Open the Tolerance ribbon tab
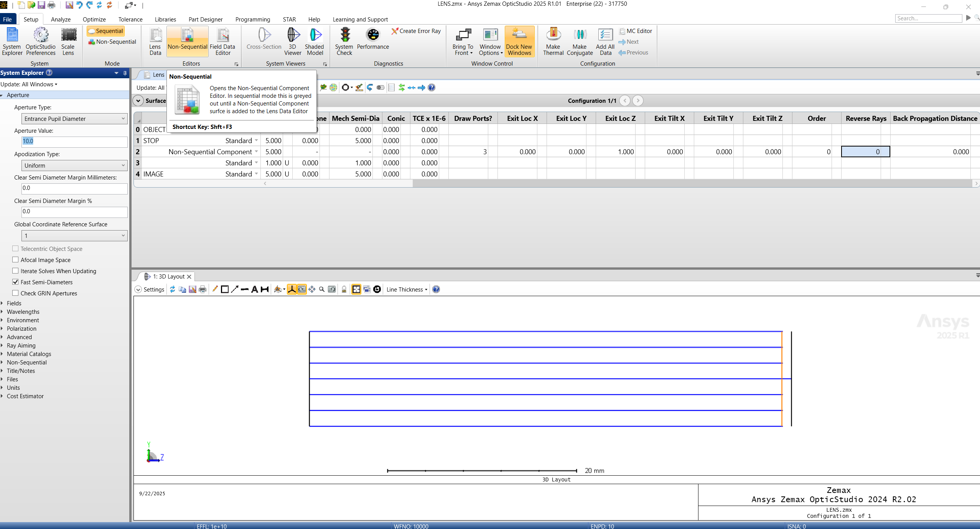Screen dimensions: 980x529 pyautogui.click(x=130, y=19)
